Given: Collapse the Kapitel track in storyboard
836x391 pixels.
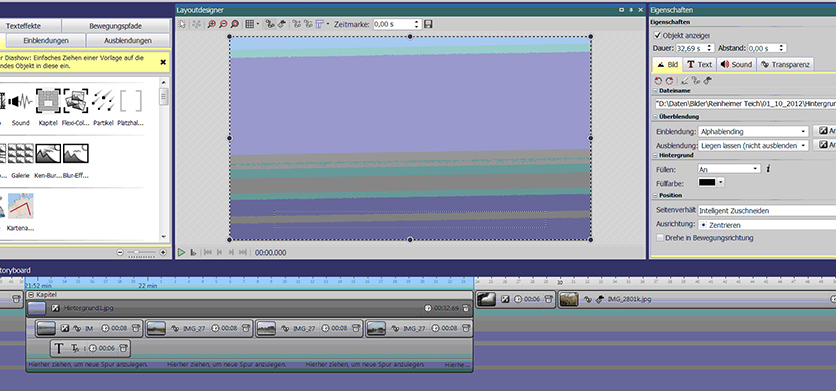Looking at the screenshot, I should point(31,294).
